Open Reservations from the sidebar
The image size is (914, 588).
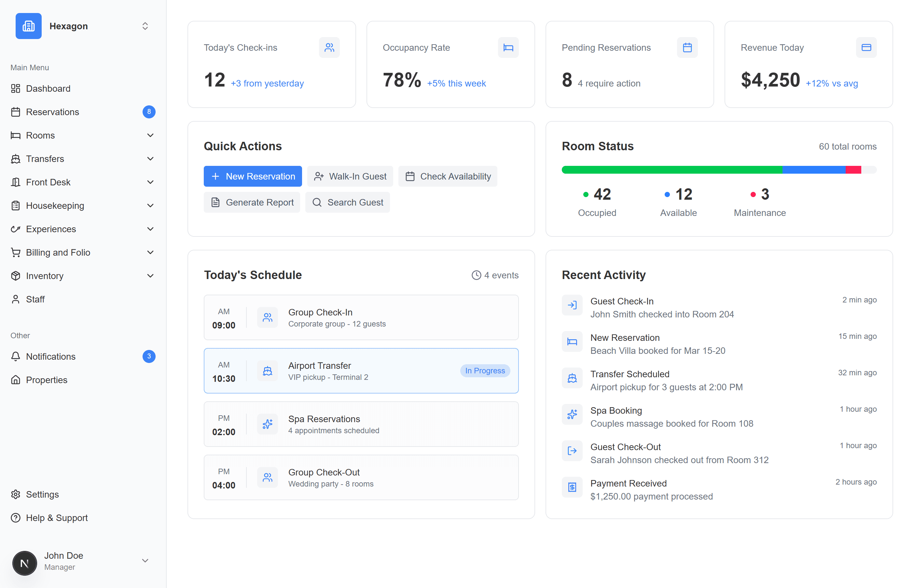click(x=52, y=112)
